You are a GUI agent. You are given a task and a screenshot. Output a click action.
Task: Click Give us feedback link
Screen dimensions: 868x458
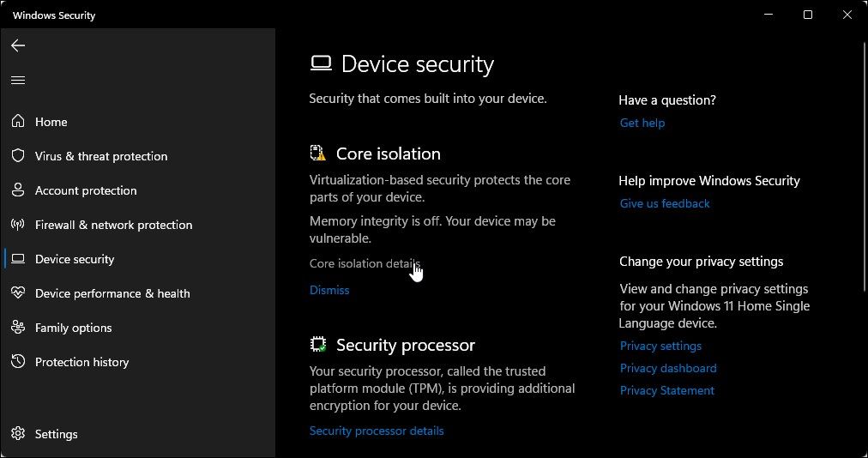[665, 203]
